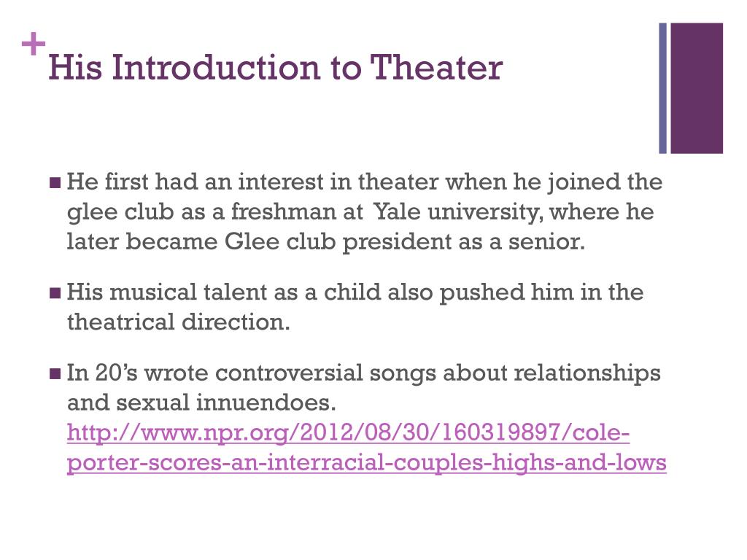
Task: Select the first square bullet marker
Action: (x=55, y=183)
